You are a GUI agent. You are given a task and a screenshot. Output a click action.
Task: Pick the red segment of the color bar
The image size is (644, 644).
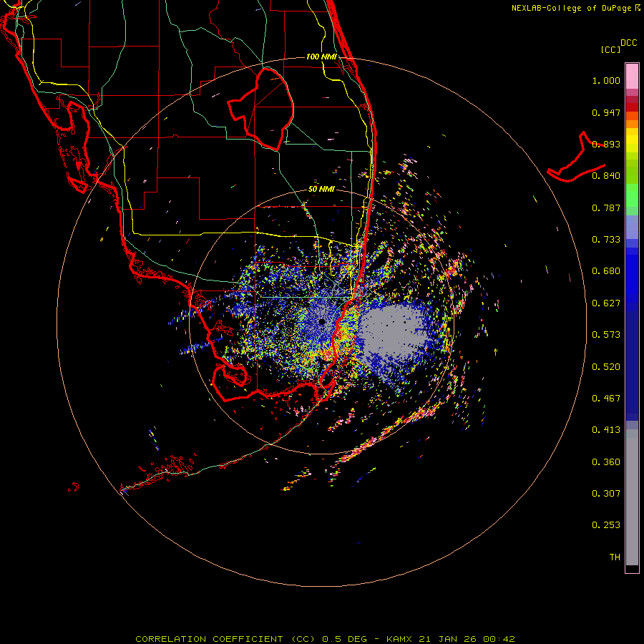click(632, 107)
